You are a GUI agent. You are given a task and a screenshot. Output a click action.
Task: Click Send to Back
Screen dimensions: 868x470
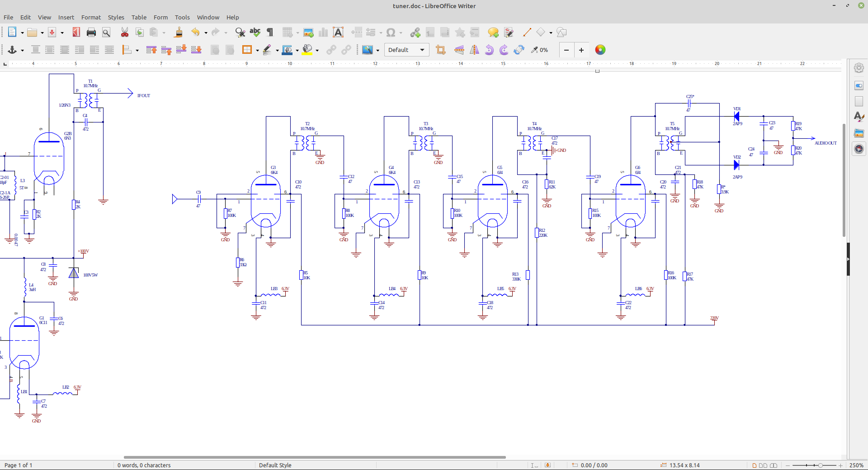click(x=196, y=50)
